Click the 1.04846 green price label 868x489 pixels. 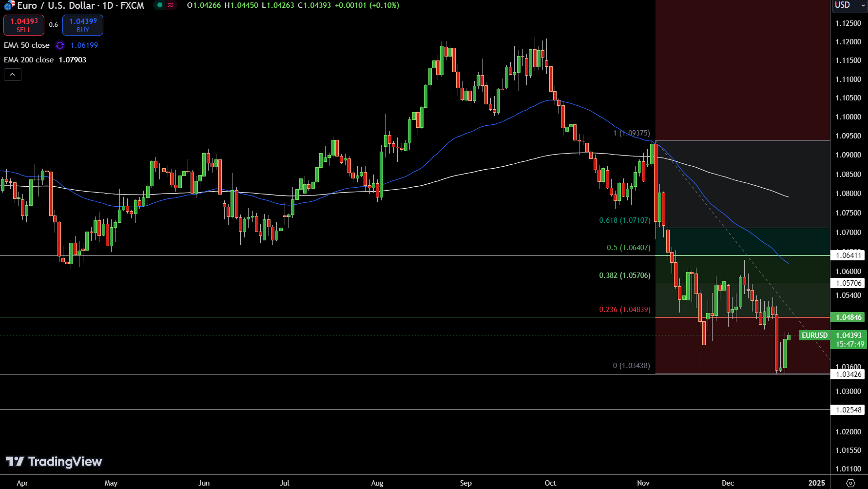click(x=848, y=317)
